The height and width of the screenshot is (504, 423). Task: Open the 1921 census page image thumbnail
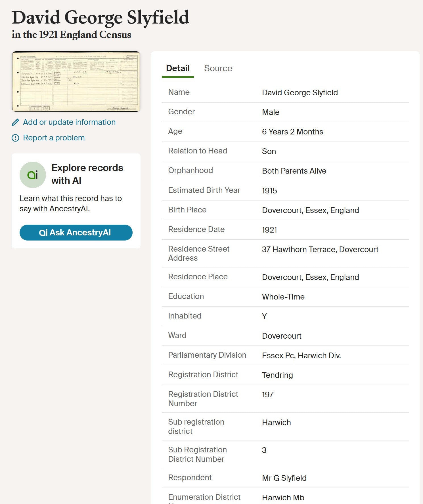pos(76,81)
